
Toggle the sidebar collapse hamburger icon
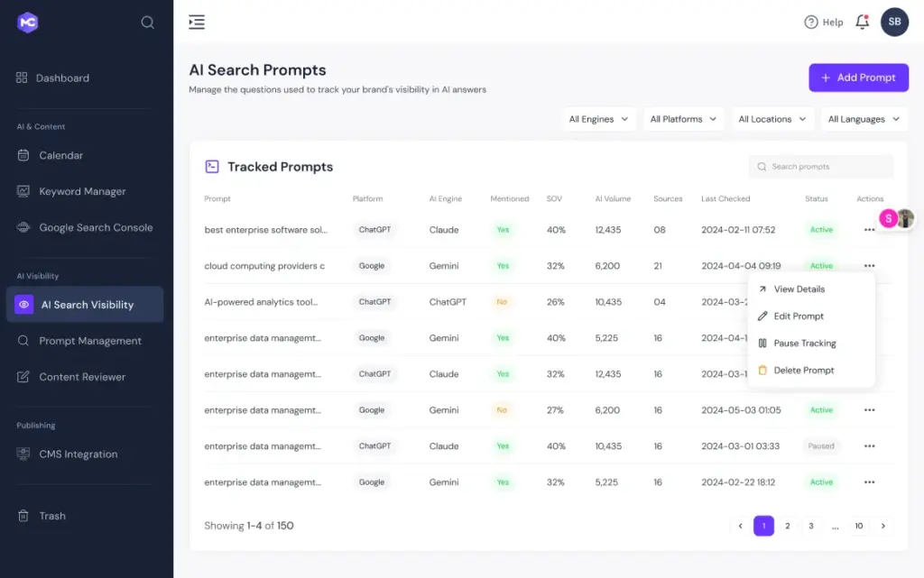197,22
